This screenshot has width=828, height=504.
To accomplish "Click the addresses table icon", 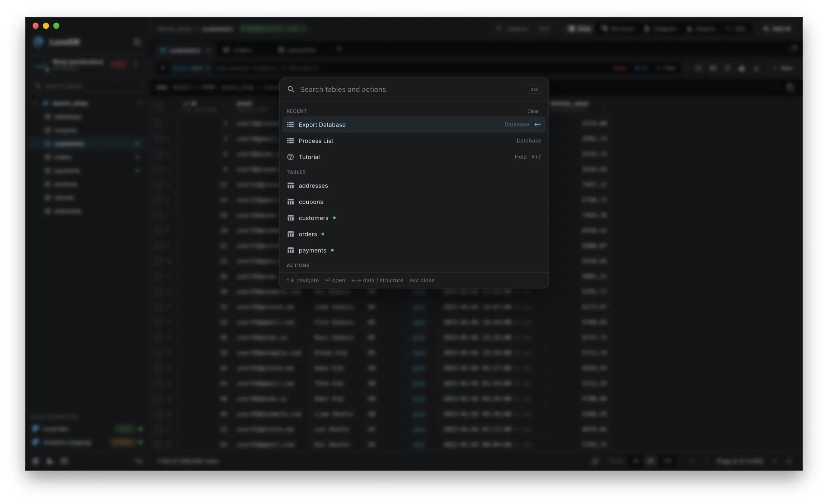I will point(290,186).
